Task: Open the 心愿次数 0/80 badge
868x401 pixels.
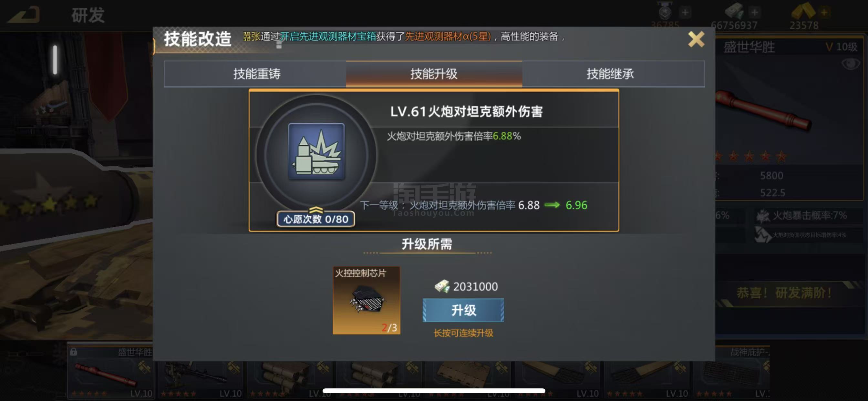Action: (316, 219)
